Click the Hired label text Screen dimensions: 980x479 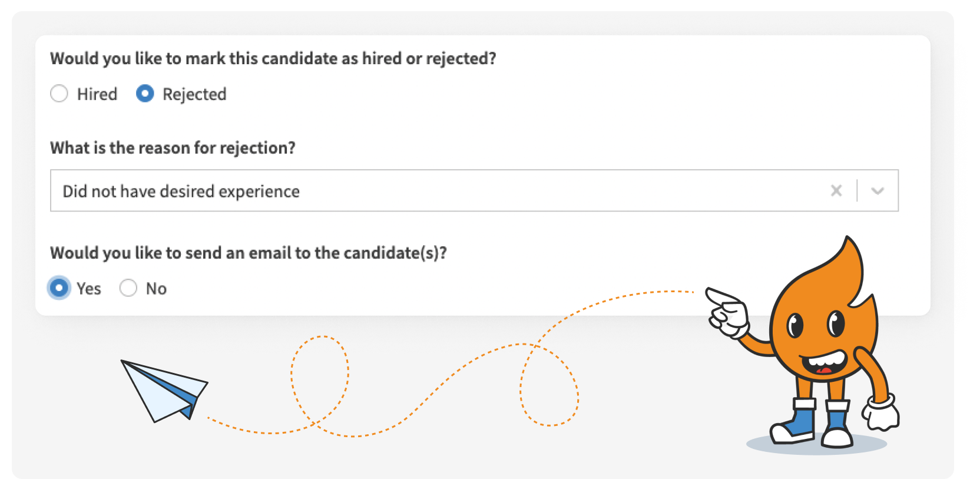point(97,94)
